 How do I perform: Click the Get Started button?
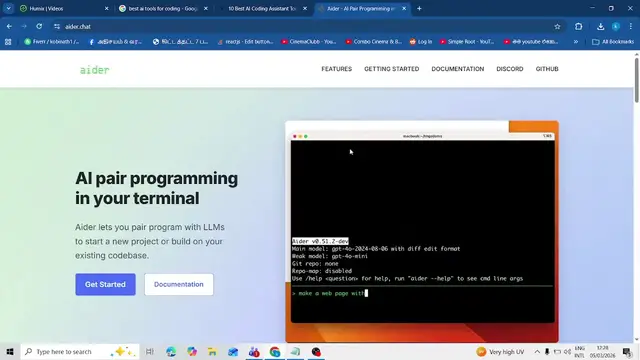105,284
